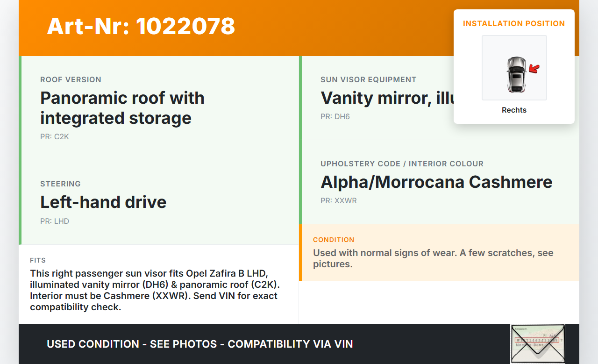Click the Opel Zafira B compatibility paragraph
The height and width of the screenshot is (364, 598).
(x=154, y=290)
